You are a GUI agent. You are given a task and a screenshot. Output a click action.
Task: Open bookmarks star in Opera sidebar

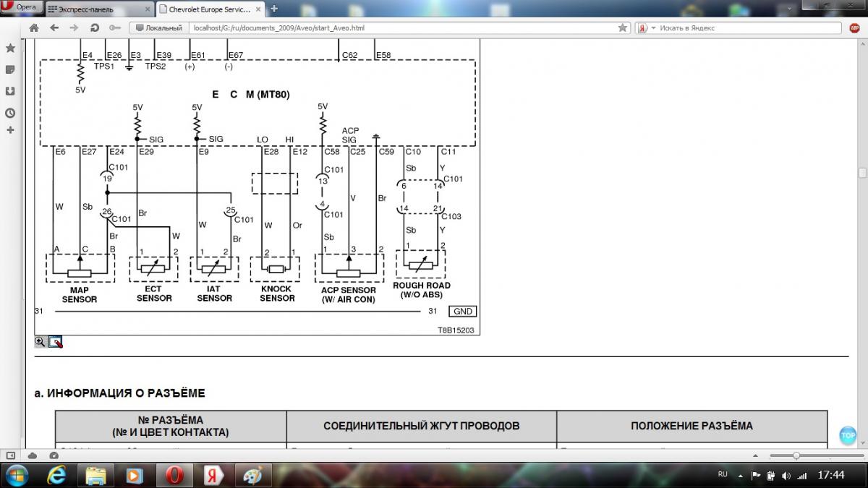[x=10, y=48]
